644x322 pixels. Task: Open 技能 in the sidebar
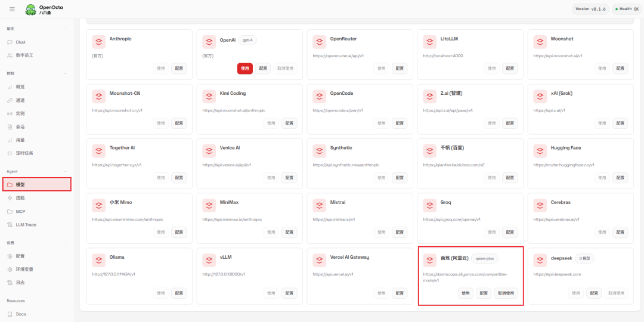[20, 198]
